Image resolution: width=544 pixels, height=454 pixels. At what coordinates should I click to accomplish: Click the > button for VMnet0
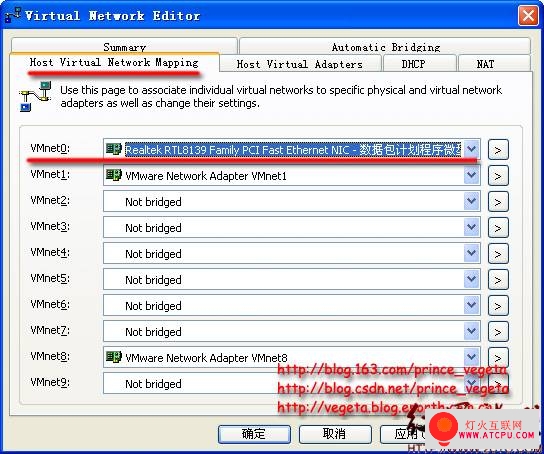click(x=498, y=150)
